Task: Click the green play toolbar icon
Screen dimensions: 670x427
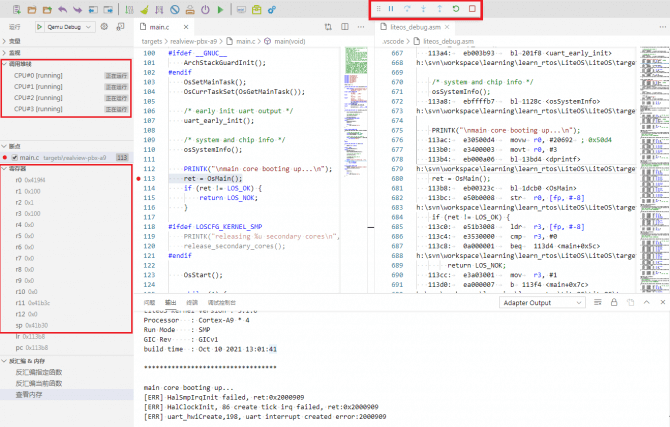Action: click(x=220, y=9)
